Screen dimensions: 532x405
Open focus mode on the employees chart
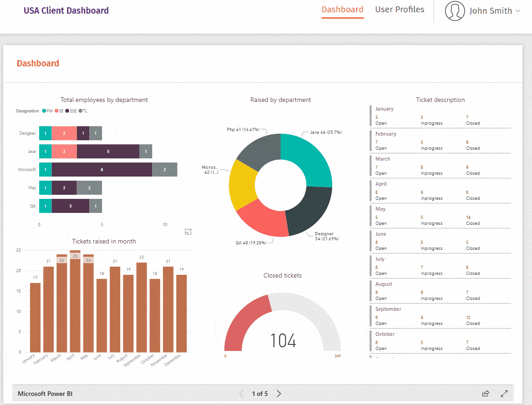coord(188,231)
